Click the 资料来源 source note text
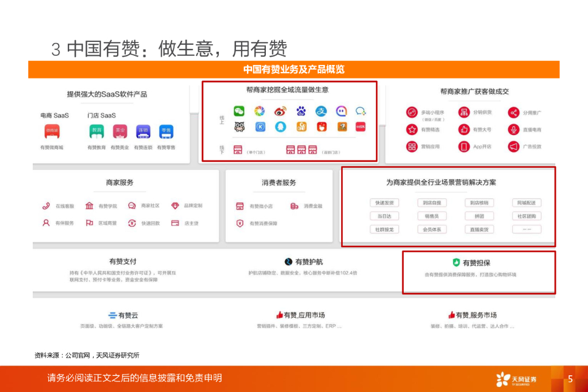Viewport: 588px width, 392px height. 87,355
